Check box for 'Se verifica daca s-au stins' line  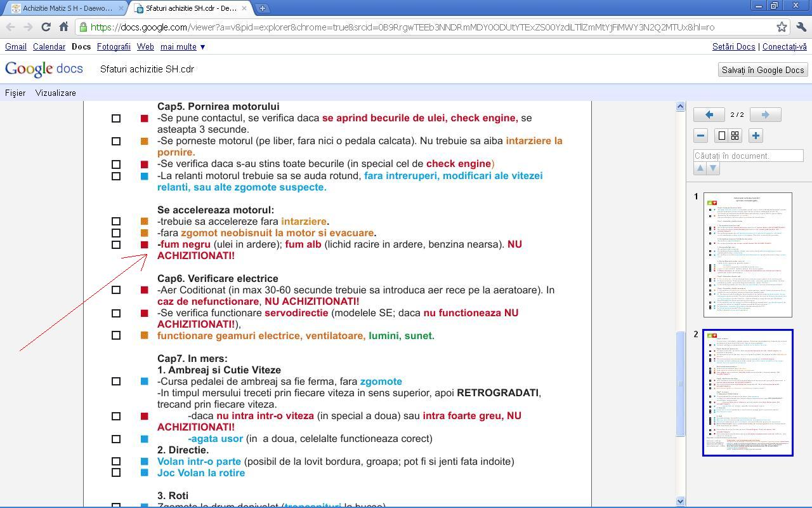tap(116, 164)
